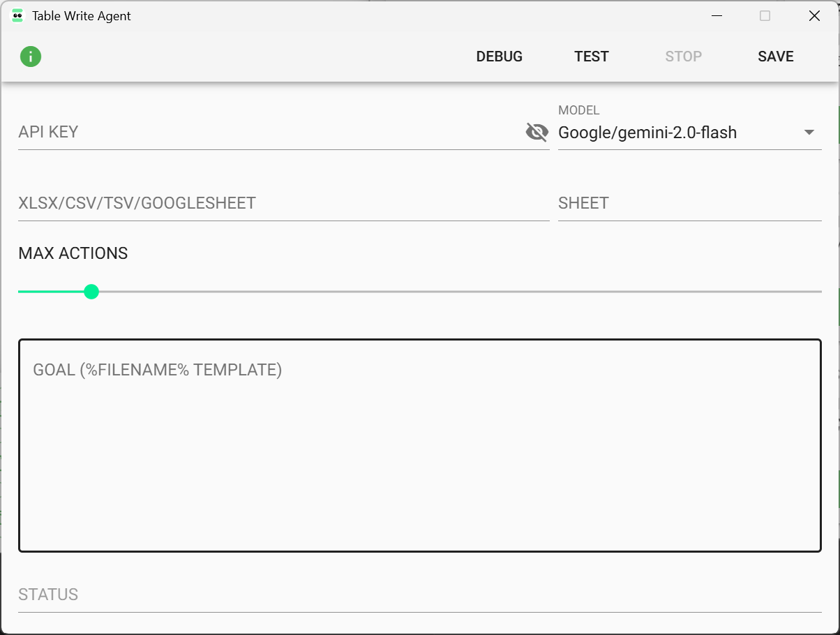Click the MAX ACTIONS slider handle
840x635 pixels.
(x=91, y=292)
